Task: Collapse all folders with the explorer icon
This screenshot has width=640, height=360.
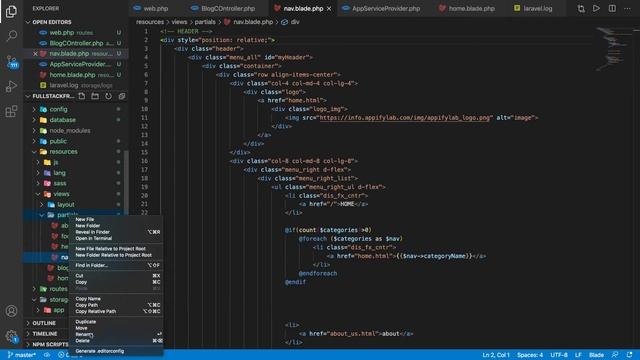Action: click(x=122, y=96)
